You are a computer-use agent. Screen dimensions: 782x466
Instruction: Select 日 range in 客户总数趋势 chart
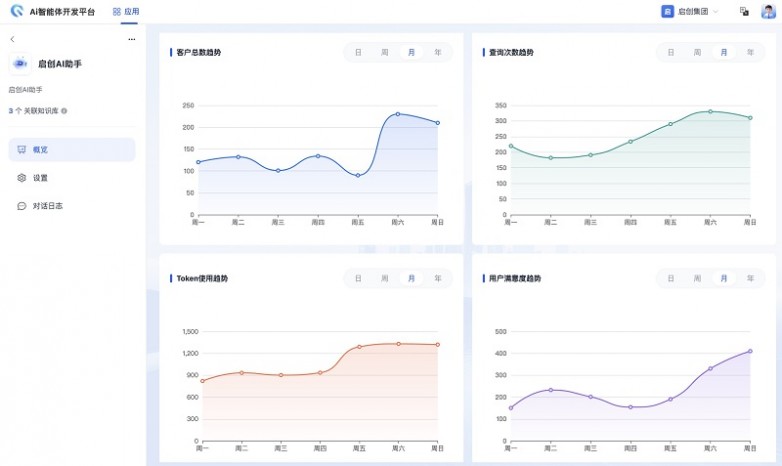(x=358, y=52)
